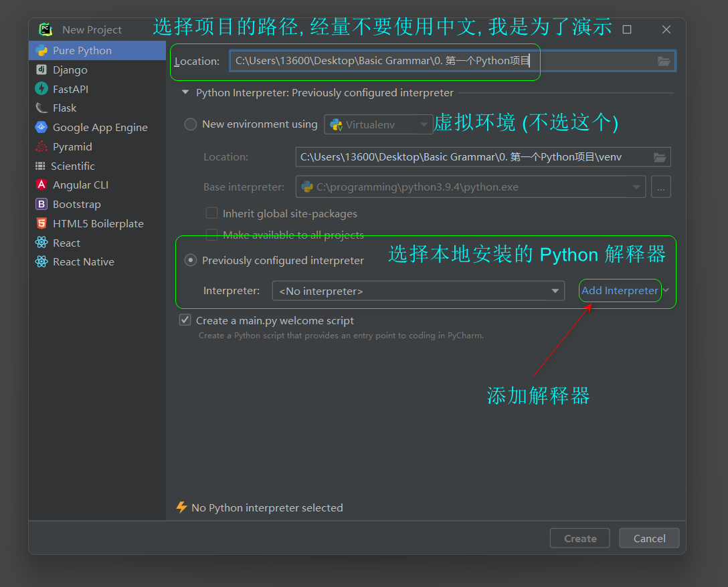Select the FastAPI lightning icon
This screenshot has width=728, height=587.
pyautogui.click(x=41, y=89)
